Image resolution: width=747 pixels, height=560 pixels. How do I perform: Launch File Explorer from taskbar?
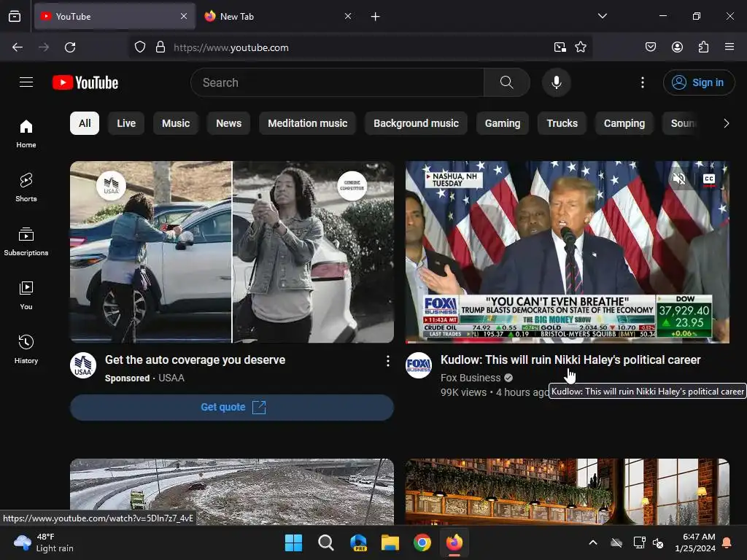click(390, 542)
